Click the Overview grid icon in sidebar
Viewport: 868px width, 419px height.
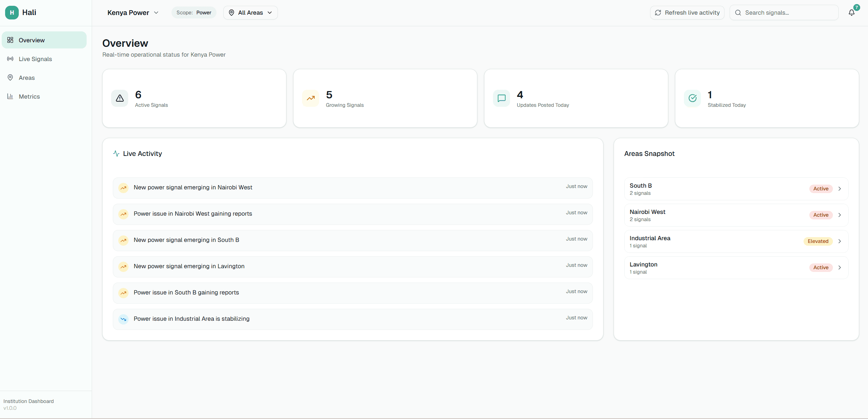click(x=10, y=40)
